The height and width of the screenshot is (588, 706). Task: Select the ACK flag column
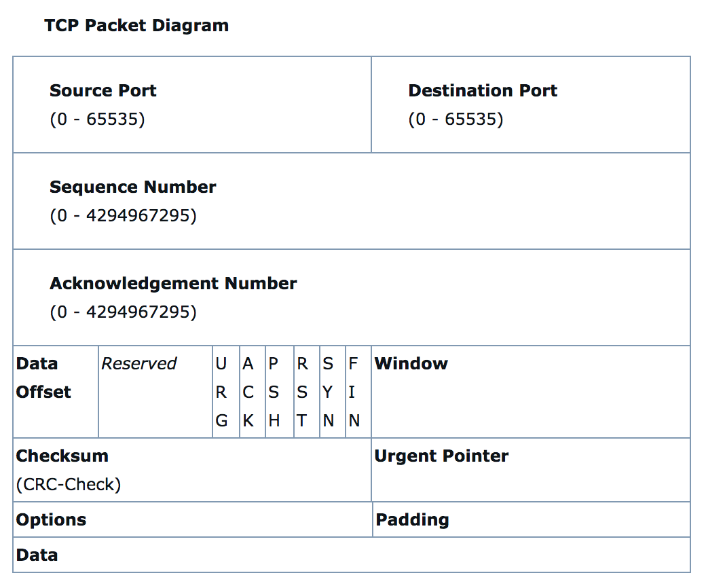point(248,392)
